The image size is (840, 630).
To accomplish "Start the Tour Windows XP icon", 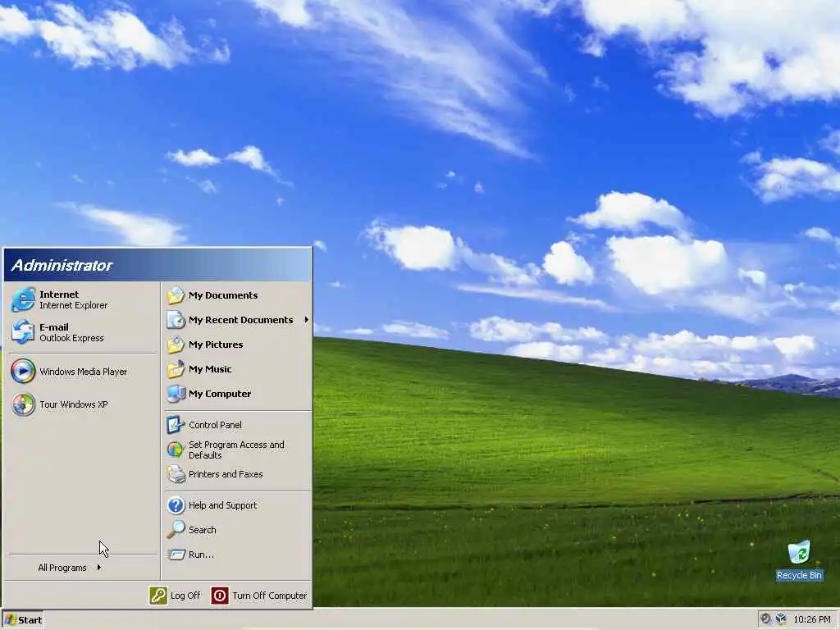I will tap(23, 404).
